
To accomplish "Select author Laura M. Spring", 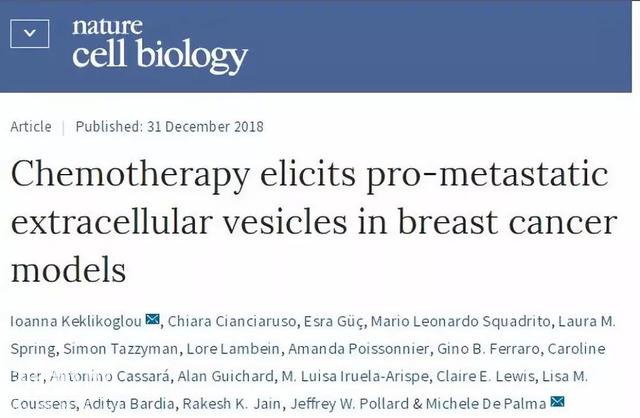I will pyautogui.click(x=586, y=321).
